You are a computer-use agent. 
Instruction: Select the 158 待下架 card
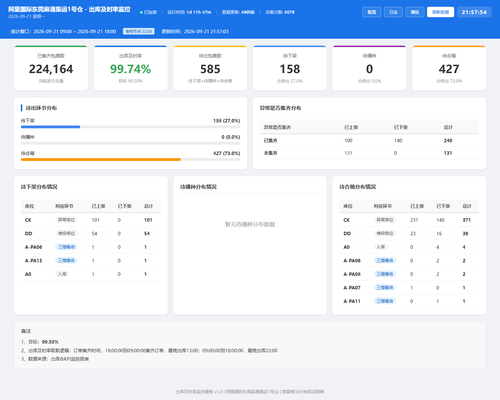tap(290, 68)
